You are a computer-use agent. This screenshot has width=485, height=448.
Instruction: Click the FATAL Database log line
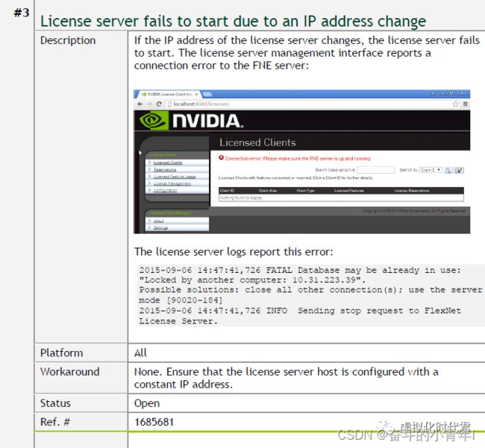click(300, 270)
